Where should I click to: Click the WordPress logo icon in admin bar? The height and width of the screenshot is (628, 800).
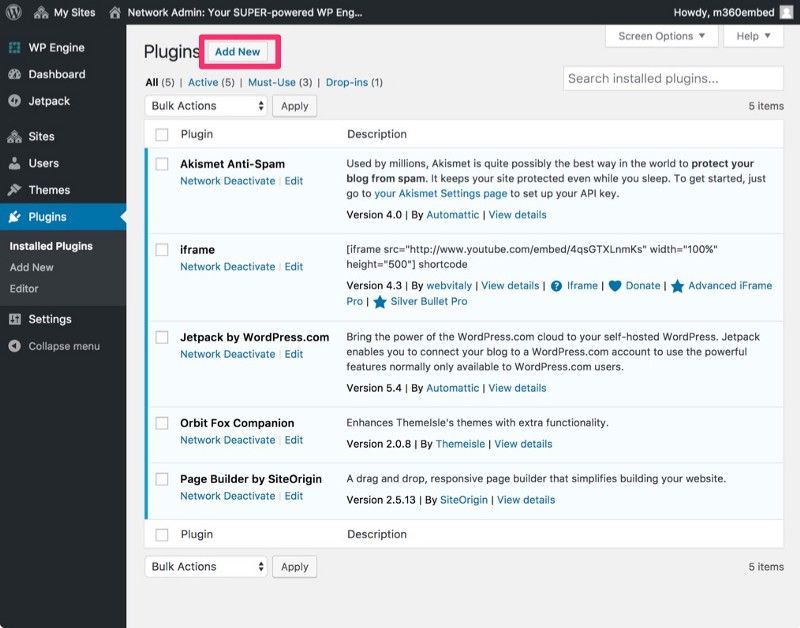point(14,12)
